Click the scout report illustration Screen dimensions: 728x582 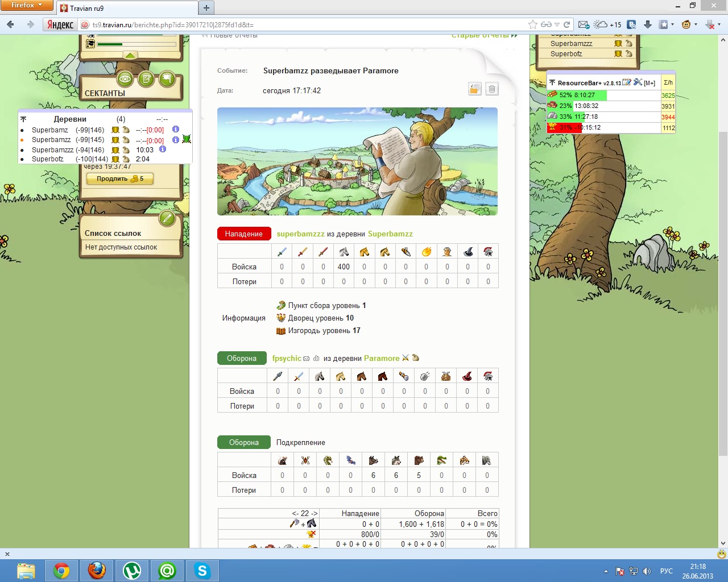357,161
